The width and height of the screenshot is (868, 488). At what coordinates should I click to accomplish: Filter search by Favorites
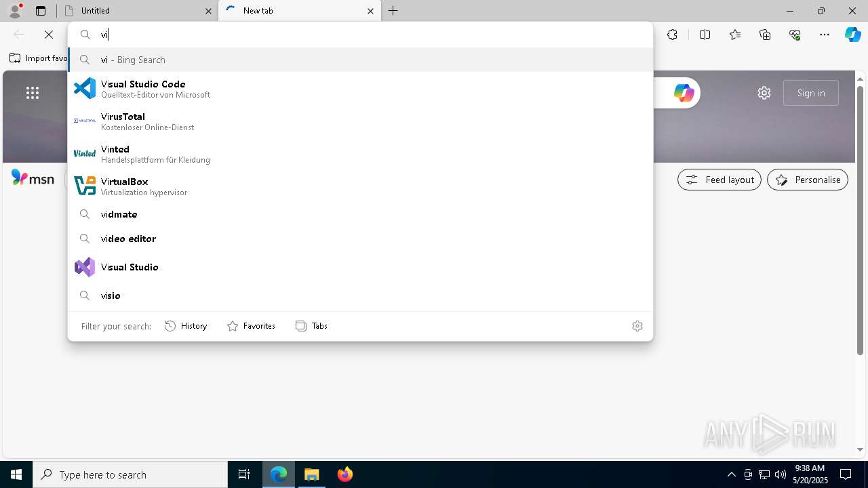pos(251,326)
